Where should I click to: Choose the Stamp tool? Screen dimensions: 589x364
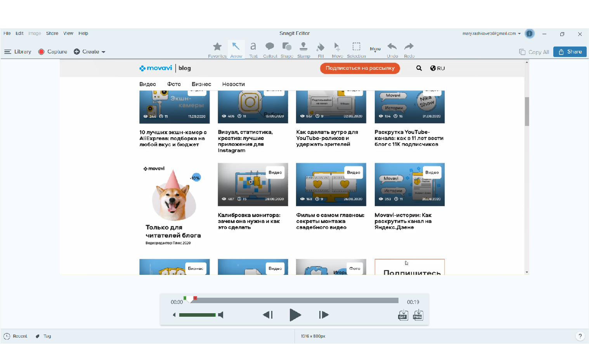point(303,50)
